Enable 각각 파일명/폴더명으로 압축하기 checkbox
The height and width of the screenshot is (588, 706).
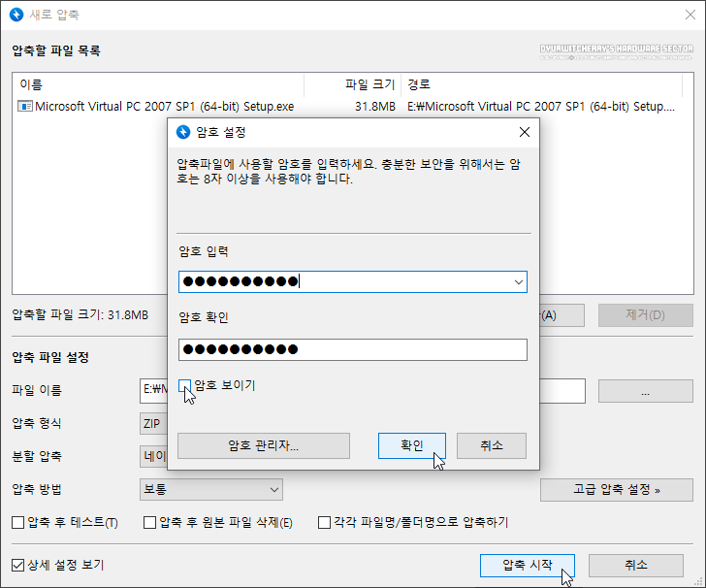tap(324, 523)
